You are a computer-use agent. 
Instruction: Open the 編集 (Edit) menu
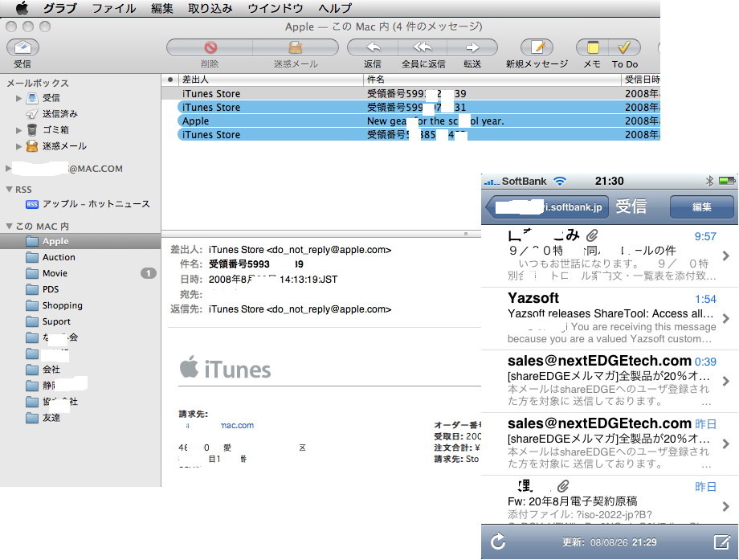pos(162,8)
